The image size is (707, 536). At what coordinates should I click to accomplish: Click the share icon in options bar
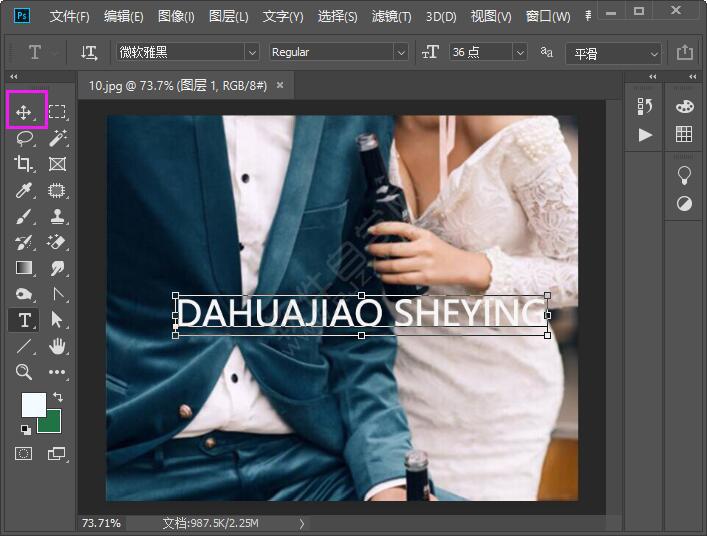point(684,52)
